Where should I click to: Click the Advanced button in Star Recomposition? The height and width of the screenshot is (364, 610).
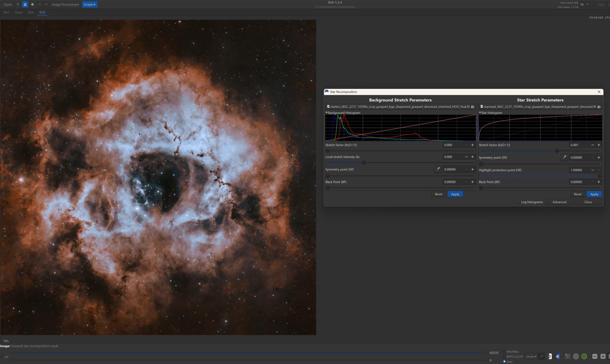(x=559, y=202)
